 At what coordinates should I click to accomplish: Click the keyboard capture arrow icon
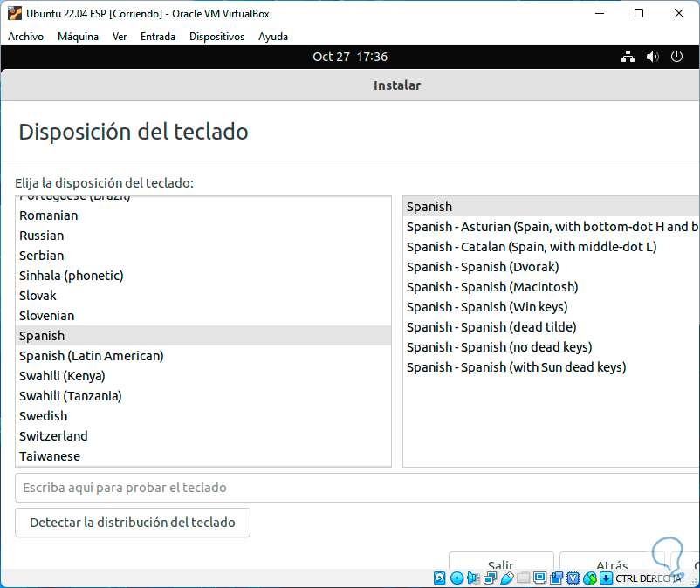[x=606, y=578]
